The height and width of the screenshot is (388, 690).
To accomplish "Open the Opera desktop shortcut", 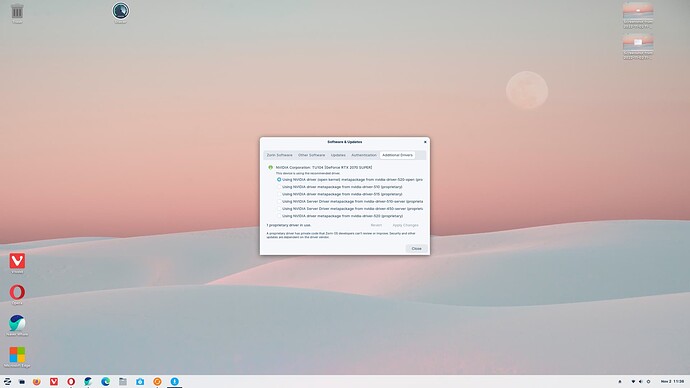I will (17, 294).
